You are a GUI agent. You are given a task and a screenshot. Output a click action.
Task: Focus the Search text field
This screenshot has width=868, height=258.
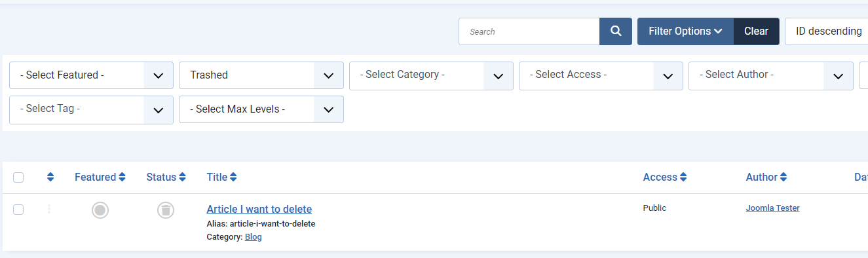coord(529,31)
